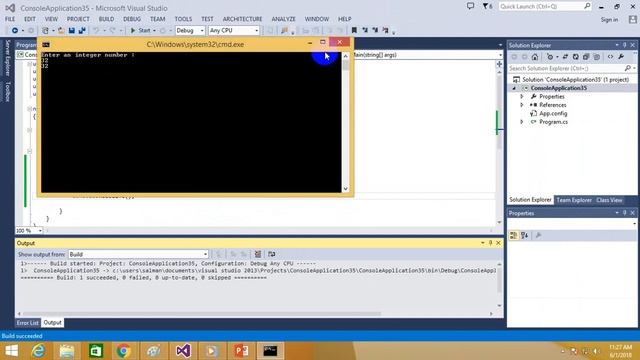Viewport: 640px width, 360px height.
Task: Click Property Pages wrench in Properties panel
Action: pyautogui.click(x=538, y=236)
